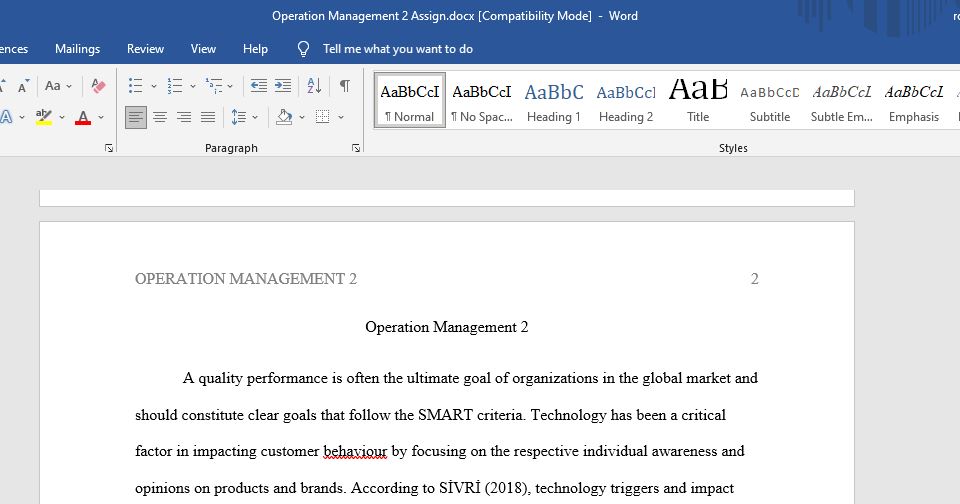Apply the text highlight color

(x=43, y=116)
